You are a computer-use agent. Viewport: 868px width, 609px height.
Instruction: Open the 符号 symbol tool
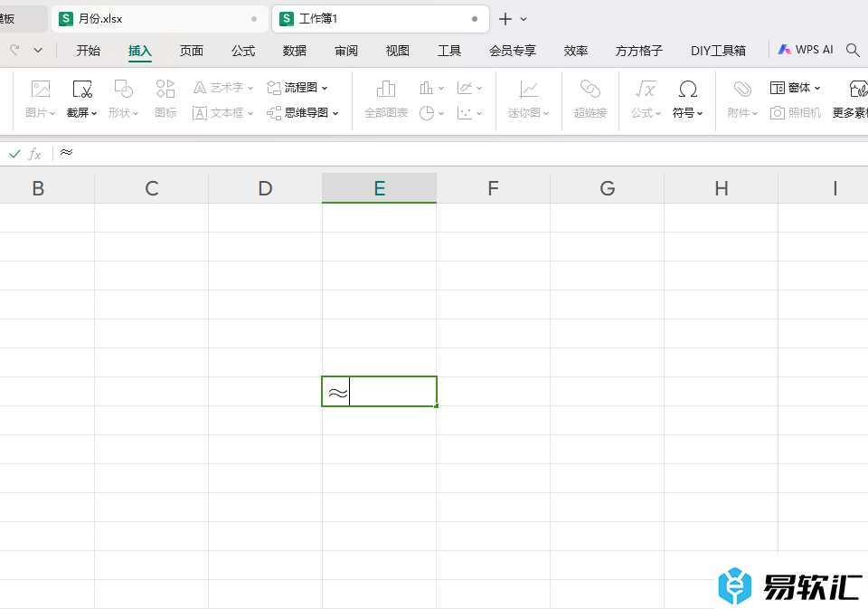pos(687,100)
